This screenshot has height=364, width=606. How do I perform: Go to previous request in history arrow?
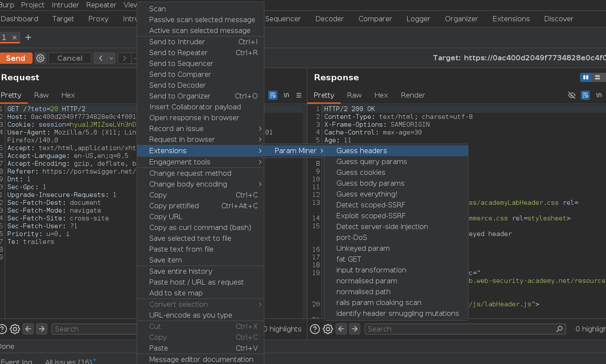pyautogui.click(x=101, y=58)
